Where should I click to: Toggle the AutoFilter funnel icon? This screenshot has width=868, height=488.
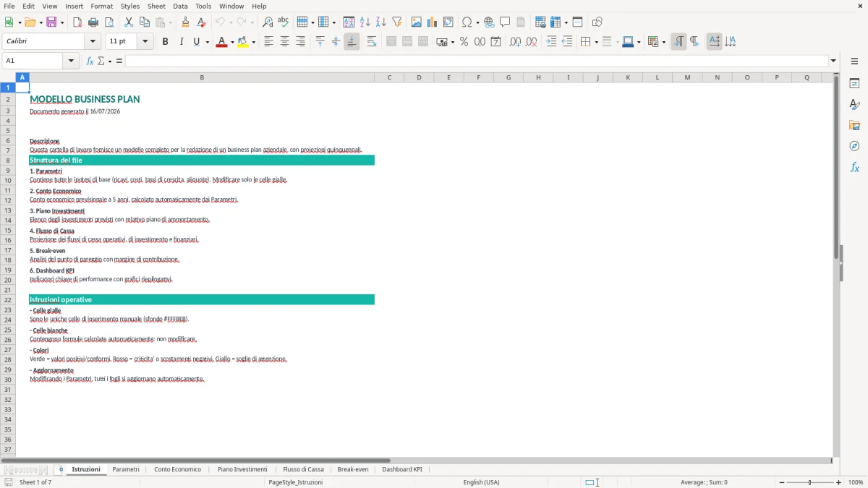[x=397, y=22]
